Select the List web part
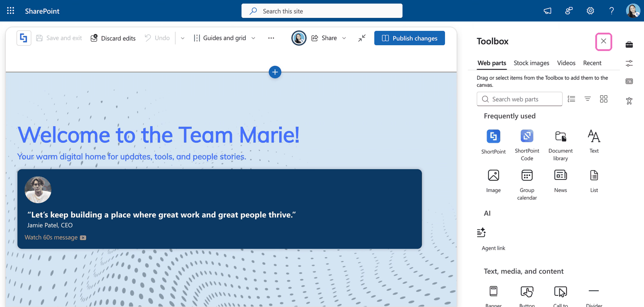The width and height of the screenshot is (644, 307). (594, 180)
